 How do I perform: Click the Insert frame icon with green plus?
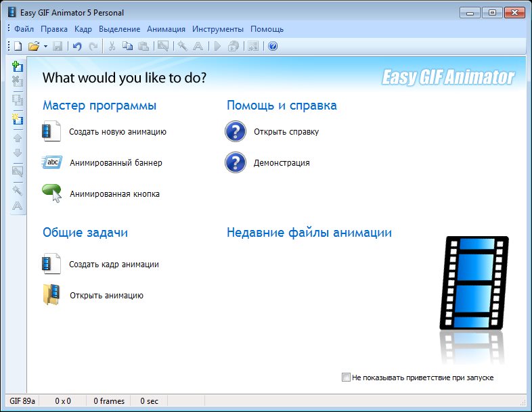[18, 66]
